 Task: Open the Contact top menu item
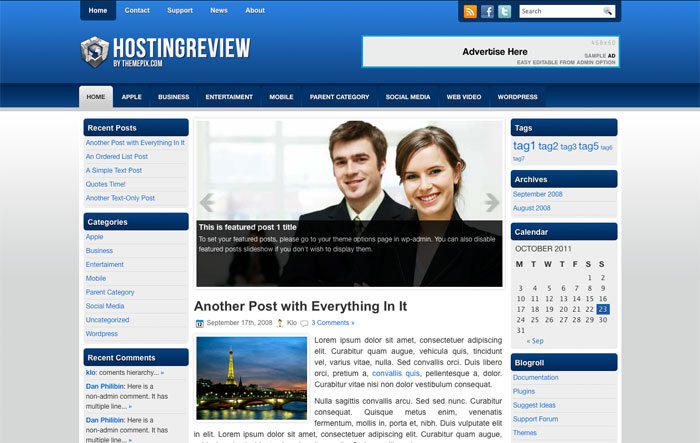pyautogui.click(x=137, y=10)
